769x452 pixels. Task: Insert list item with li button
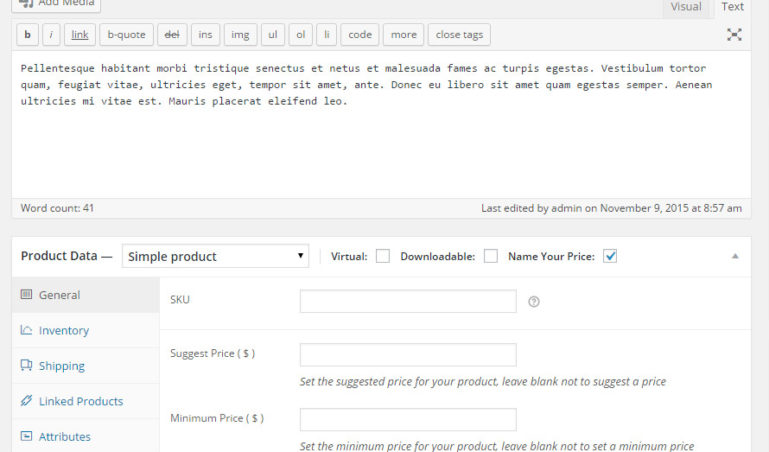[x=327, y=35]
